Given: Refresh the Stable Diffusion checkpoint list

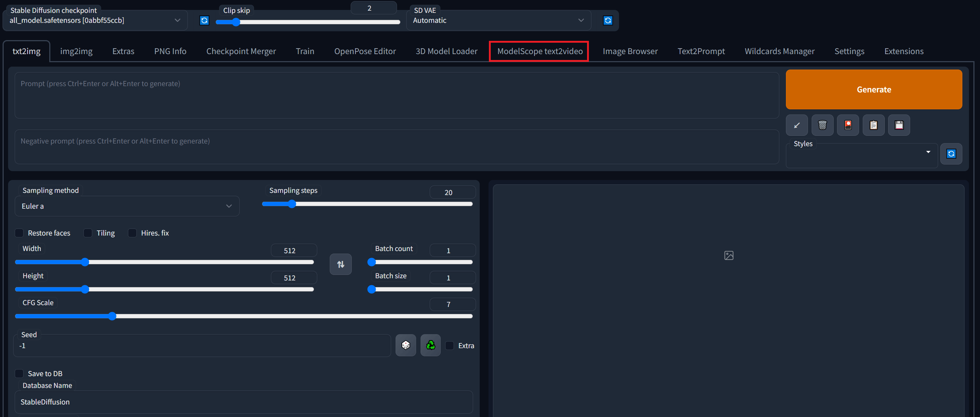Looking at the screenshot, I should click(204, 20).
